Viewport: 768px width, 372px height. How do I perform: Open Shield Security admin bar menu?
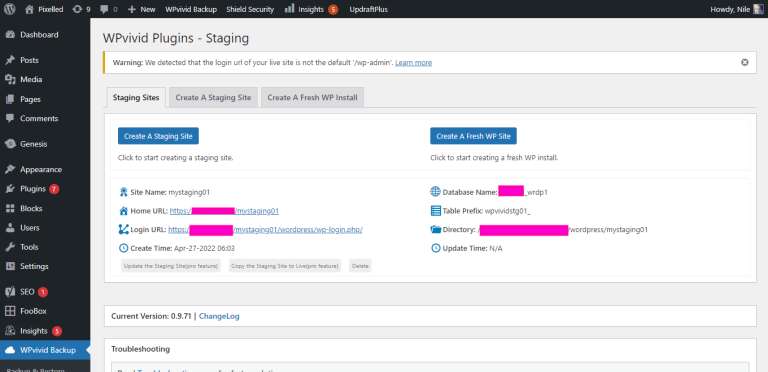[x=250, y=9]
